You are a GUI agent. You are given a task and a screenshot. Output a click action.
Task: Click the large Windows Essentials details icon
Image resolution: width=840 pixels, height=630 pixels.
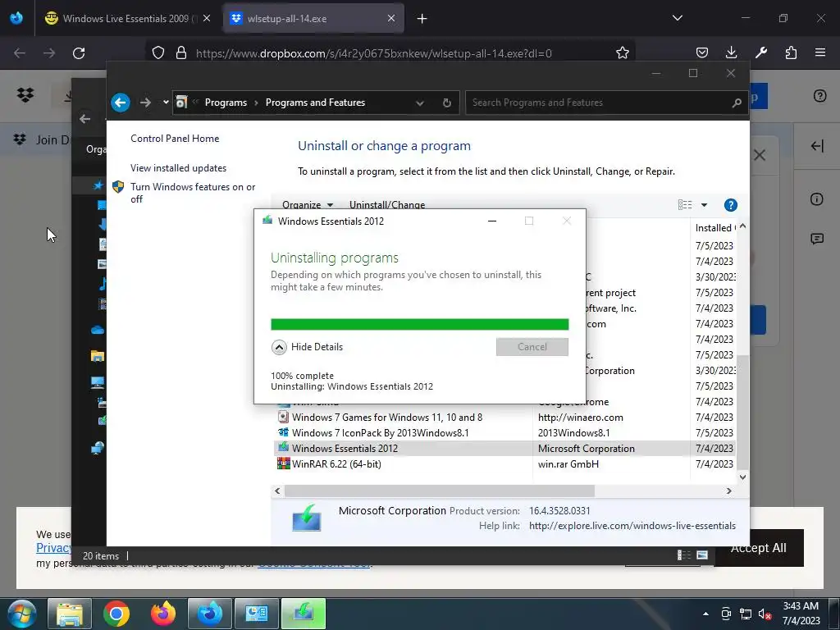click(307, 518)
